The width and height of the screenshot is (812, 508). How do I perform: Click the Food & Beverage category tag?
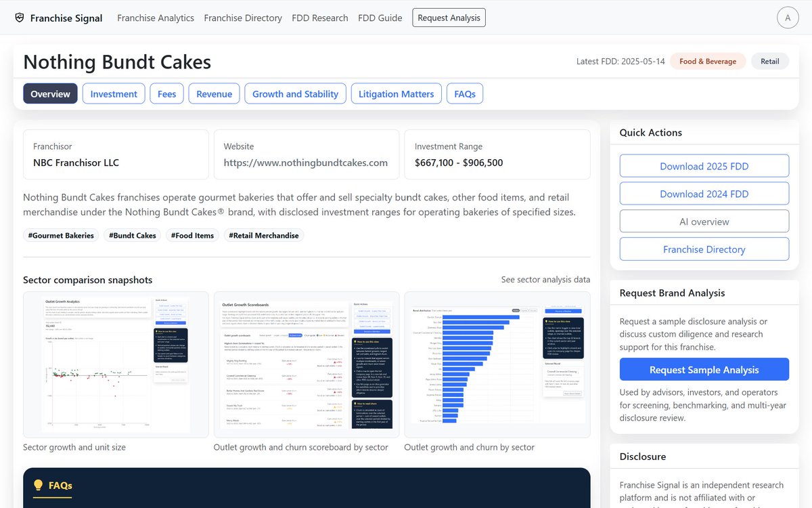[x=708, y=61]
